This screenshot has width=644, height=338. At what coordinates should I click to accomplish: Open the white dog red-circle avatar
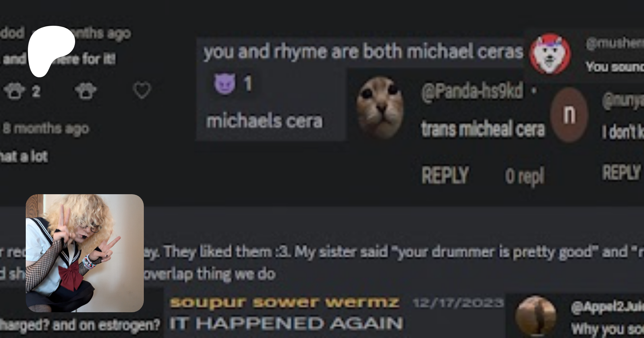pyautogui.click(x=550, y=54)
